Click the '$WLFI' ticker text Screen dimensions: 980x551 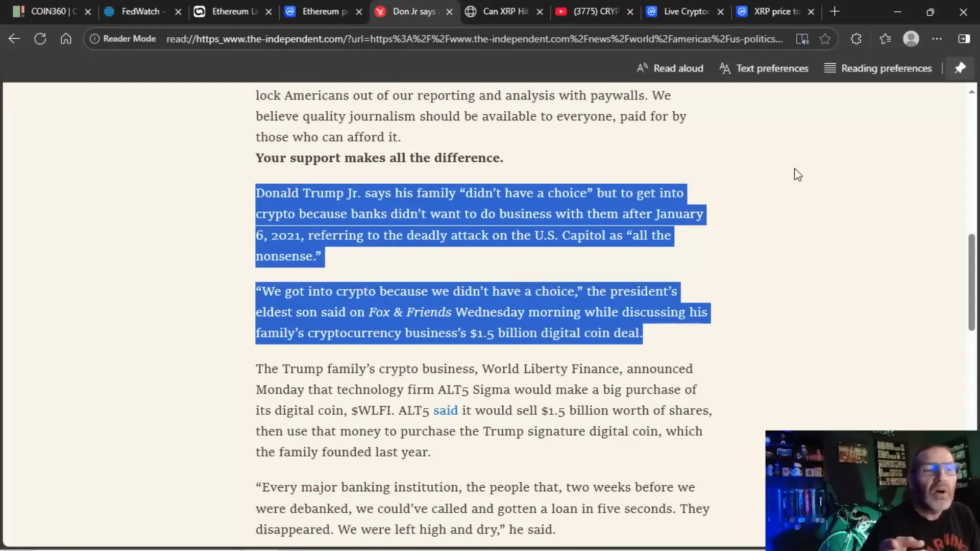click(373, 411)
